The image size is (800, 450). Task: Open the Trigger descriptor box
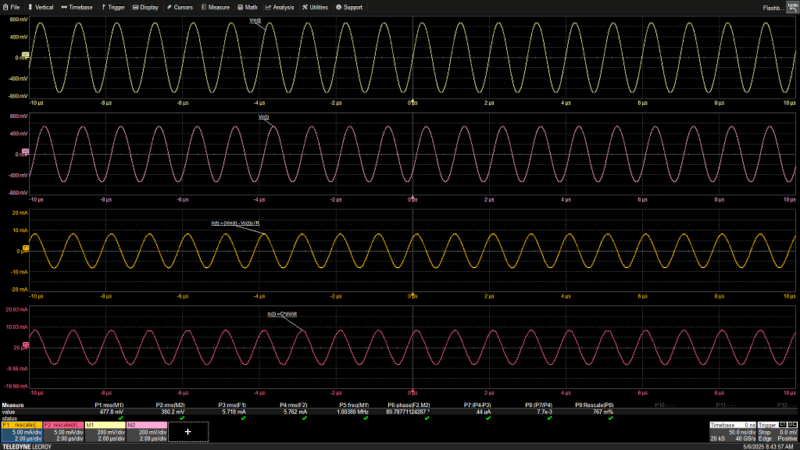pos(777,431)
